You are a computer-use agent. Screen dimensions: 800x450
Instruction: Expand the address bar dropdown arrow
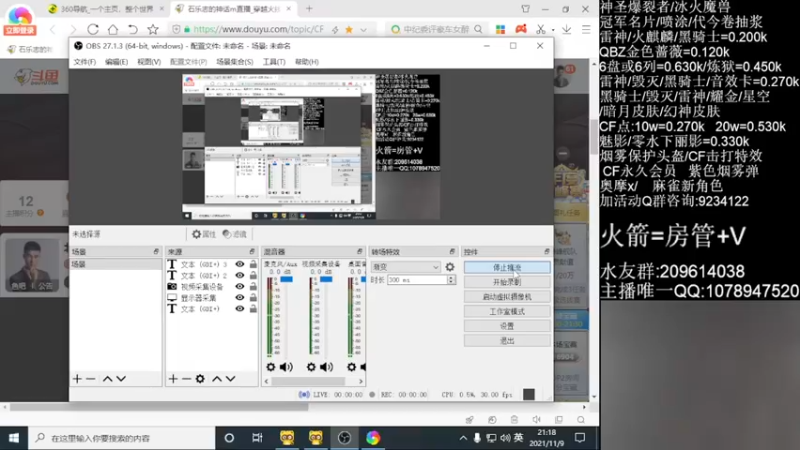click(x=363, y=30)
